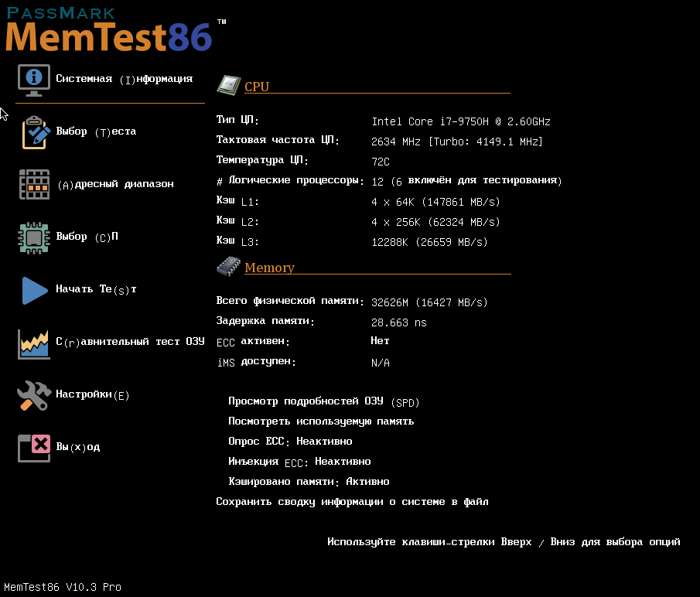Screen dimensions: 700x597
Task: Click 'iMS доступен:' label
Action: [x=256, y=361]
